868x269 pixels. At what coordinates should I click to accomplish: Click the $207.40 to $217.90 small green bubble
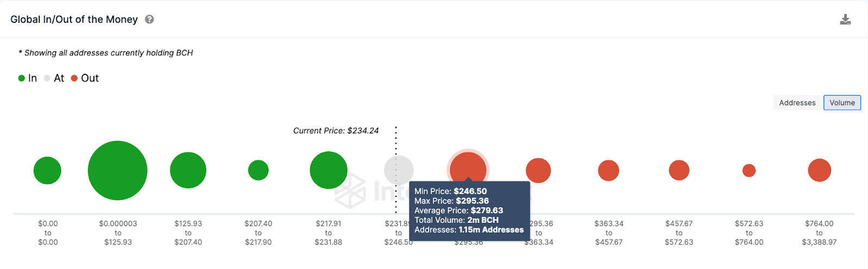[x=258, y=170]
